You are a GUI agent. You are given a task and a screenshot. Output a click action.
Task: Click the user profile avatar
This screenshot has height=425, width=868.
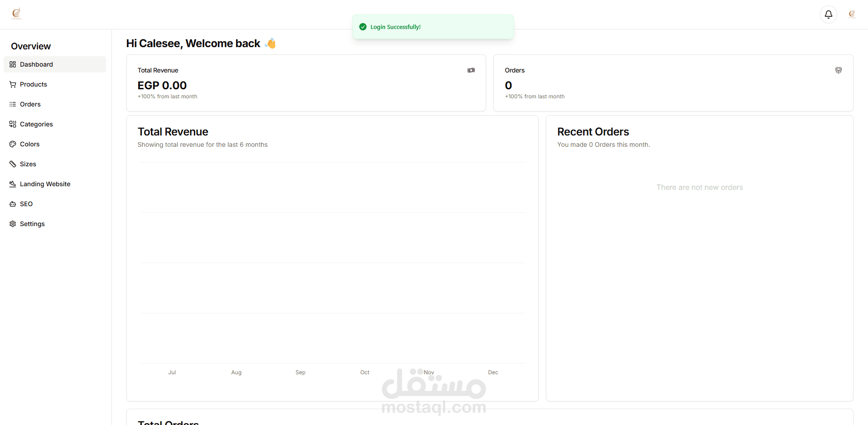point(852,14)
